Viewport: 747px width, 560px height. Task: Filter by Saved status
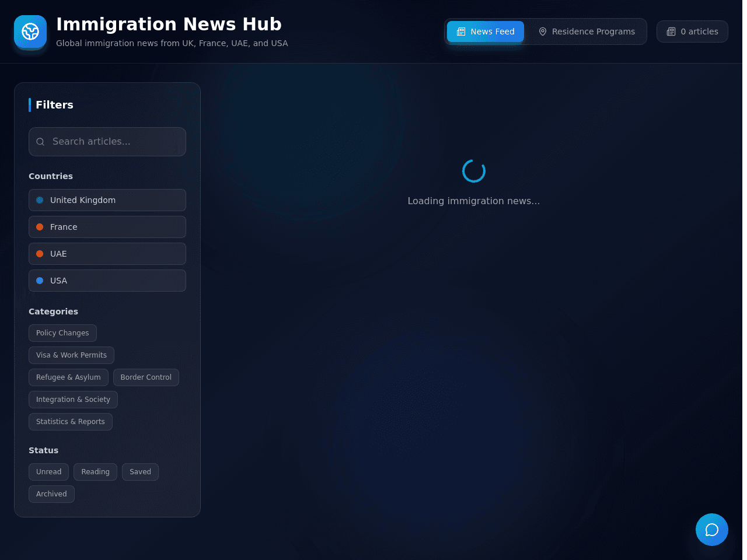click(x=140, y=472)
